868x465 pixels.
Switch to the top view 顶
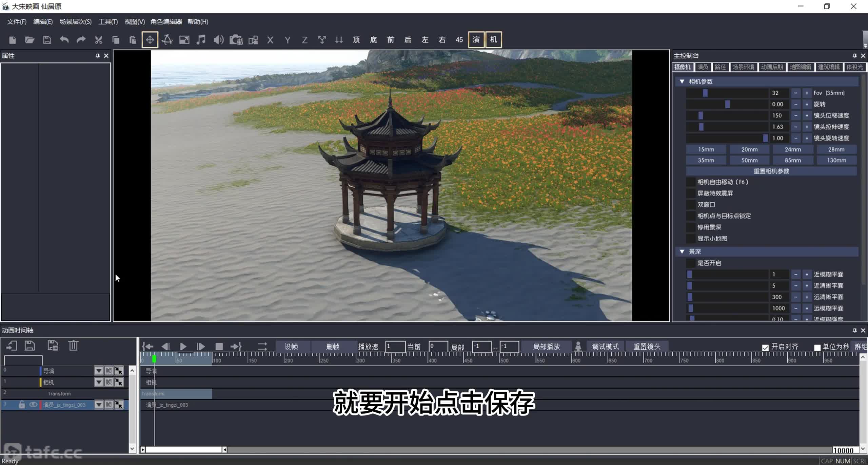tap(356, 40)
